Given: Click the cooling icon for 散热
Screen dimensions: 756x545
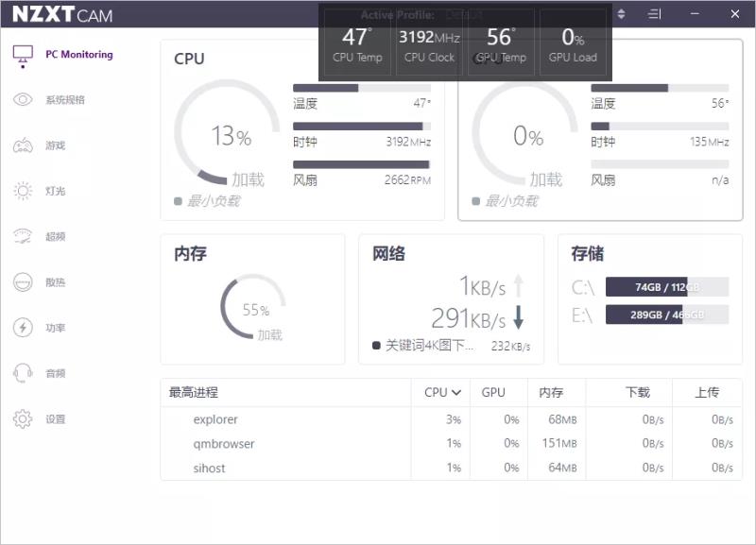Looking at the screenshot, I should point(23,281).
